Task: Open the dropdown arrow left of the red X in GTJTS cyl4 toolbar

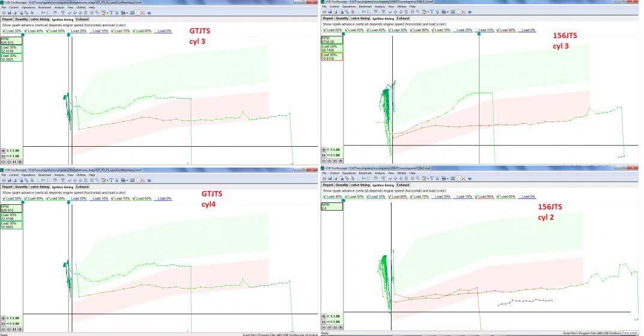Action: click(x=127, y=180)
